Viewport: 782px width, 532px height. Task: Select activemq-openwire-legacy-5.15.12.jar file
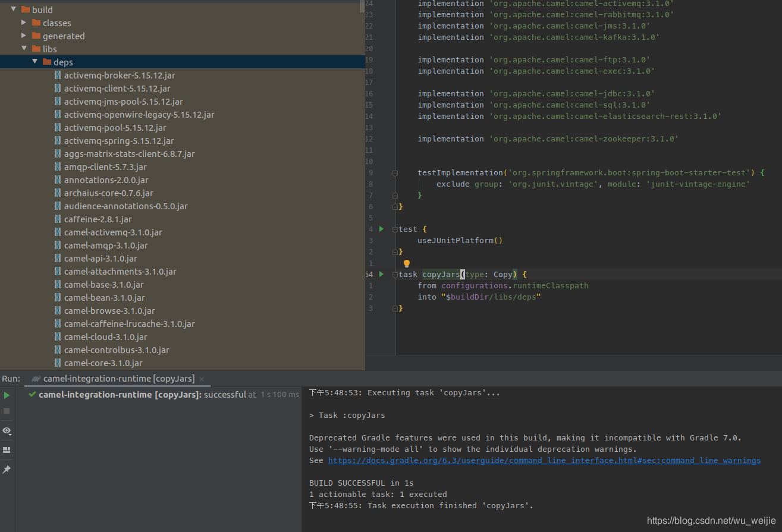click(x=139, y=115)
